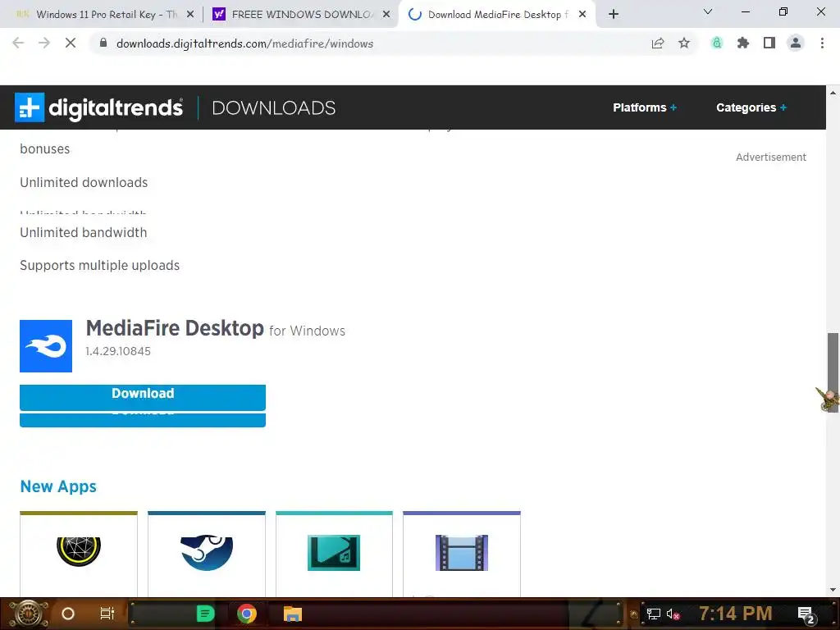
Task: Click the DOWNLOADS header link
Action: pyautogui.click(x=274, y=107)
